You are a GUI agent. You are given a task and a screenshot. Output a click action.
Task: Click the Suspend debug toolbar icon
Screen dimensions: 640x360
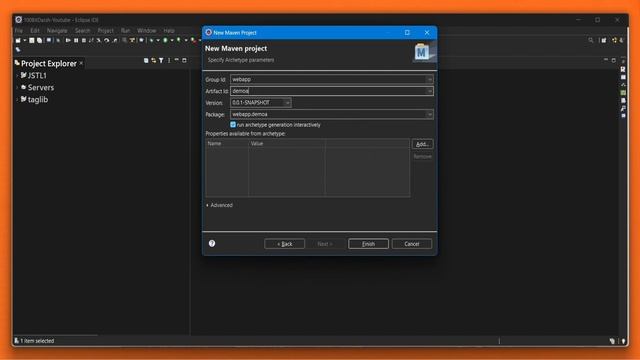(x=76, y=40)
